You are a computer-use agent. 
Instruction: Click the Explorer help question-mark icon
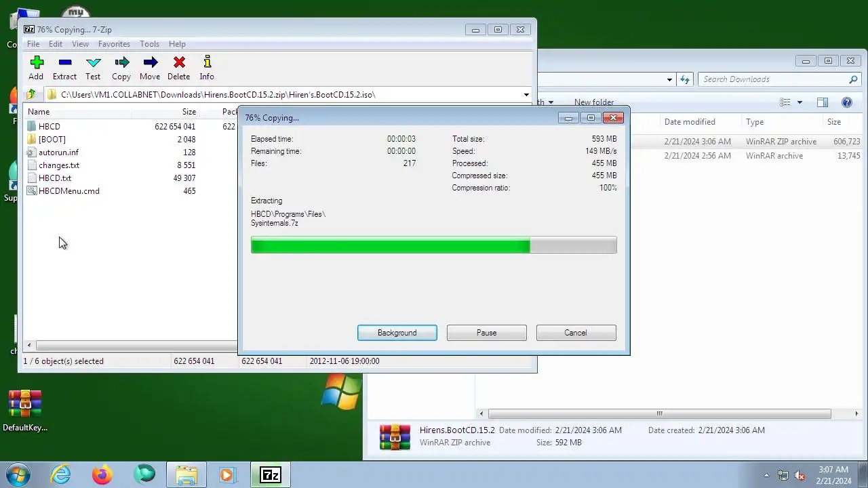pyautogui.click(x=846, y=102)
